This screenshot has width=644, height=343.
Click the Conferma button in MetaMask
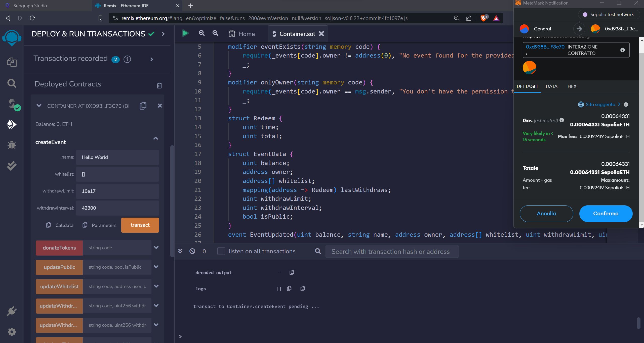605,213
